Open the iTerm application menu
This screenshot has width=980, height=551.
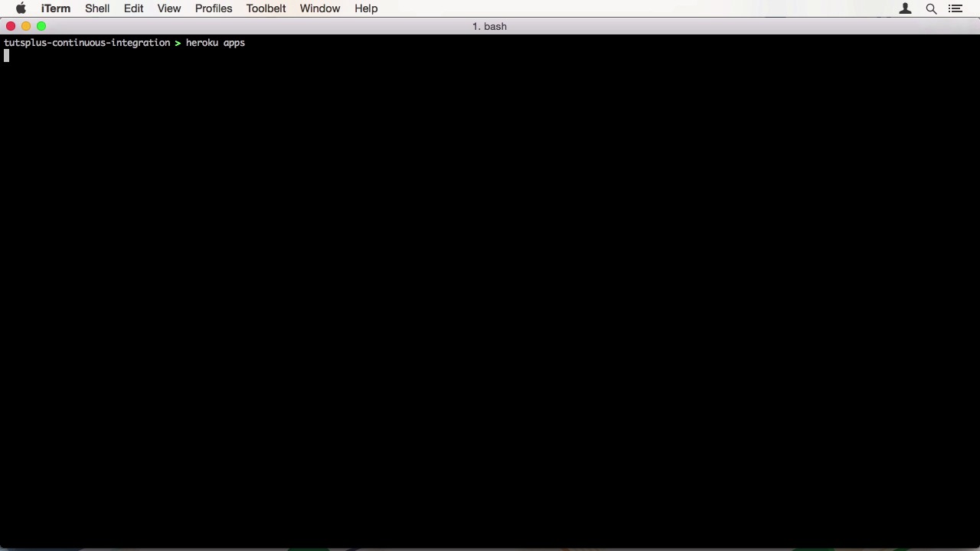click(x=56, y=8)
